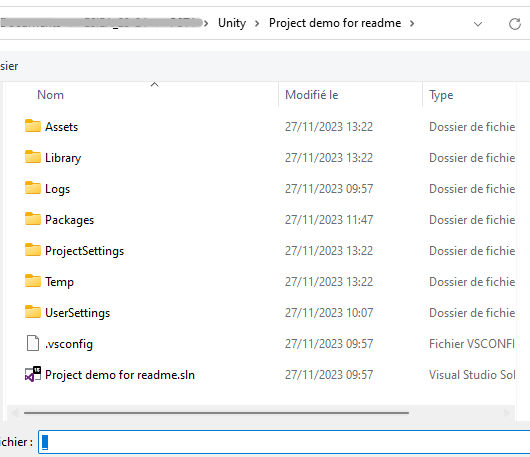
Task: Expand chevron before Unity in path
Action: pyautogui.click(x=206, y=24)
